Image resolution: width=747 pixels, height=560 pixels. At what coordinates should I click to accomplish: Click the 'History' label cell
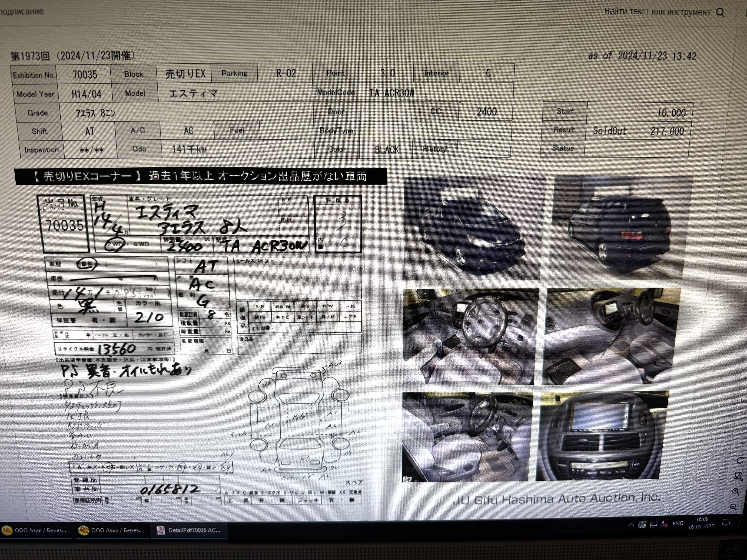[435, 149]
